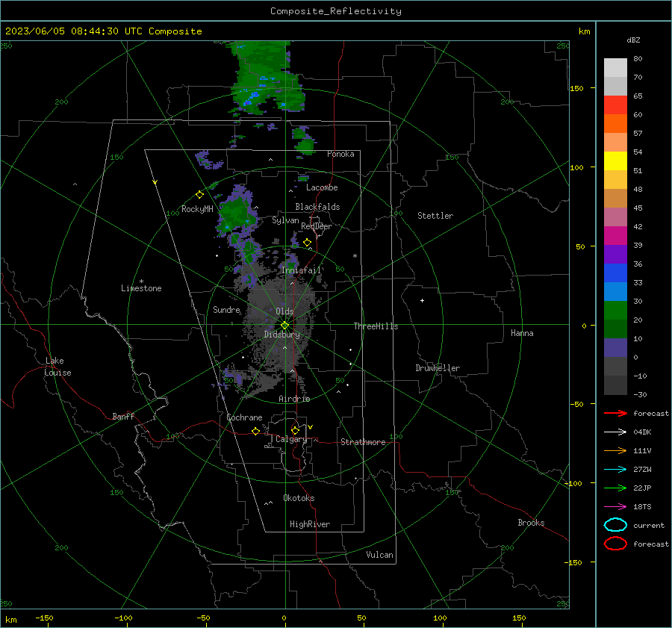Click the Blackfalds city label
Image resolution: width=672 pixels, height=628 pixels.
coord(317,207)
